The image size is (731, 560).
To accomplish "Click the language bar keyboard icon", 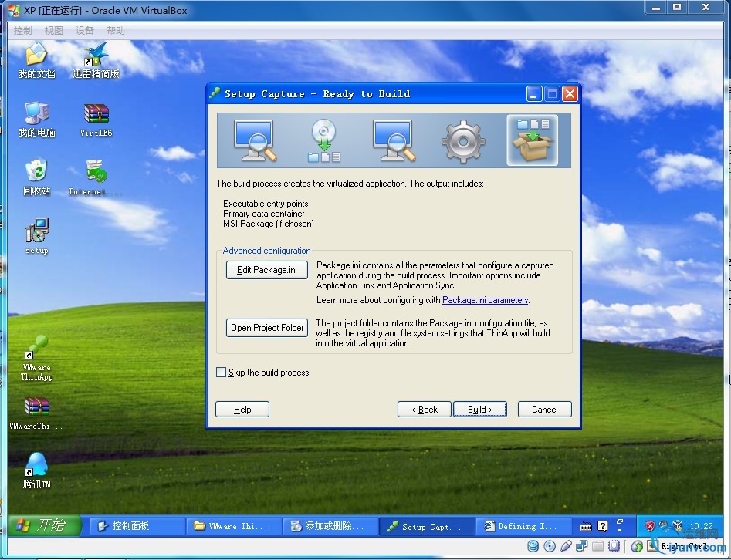I will (x=586, y=527).
